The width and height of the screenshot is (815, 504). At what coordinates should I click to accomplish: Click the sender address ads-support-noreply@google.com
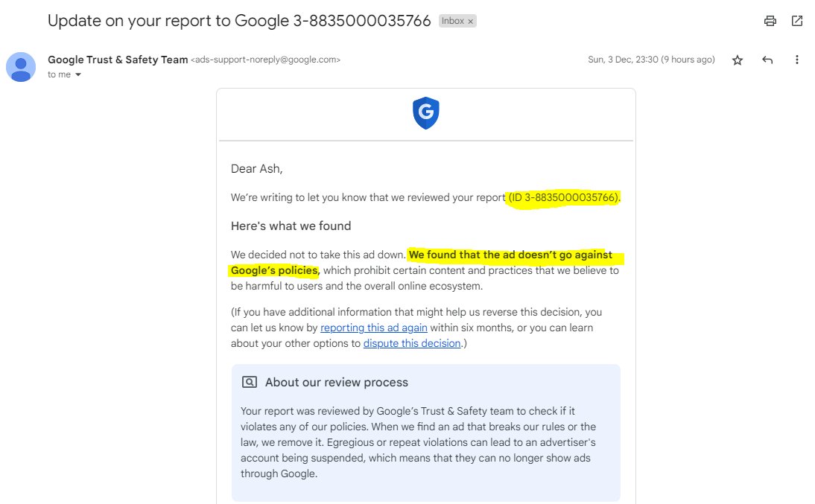click(x=266, y=60)
